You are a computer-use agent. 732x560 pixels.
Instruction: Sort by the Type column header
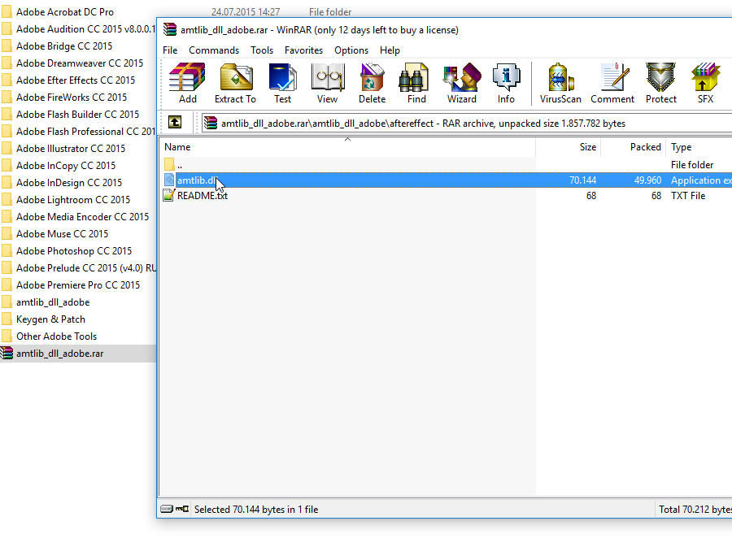[x=699, y=147]
